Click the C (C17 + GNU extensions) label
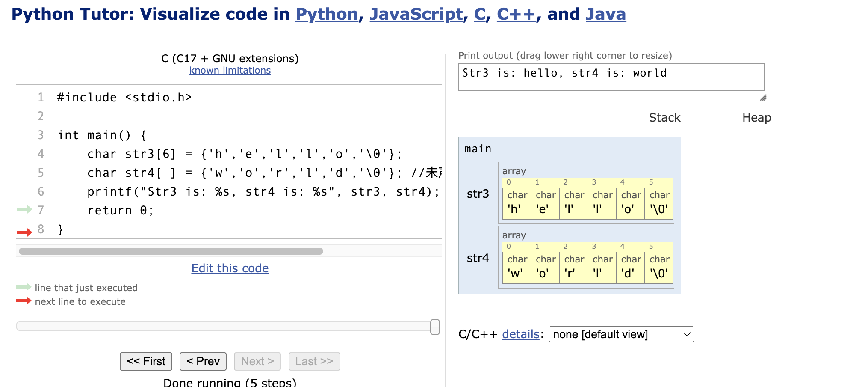Screen dimensions: 868x387 [230, 58]
